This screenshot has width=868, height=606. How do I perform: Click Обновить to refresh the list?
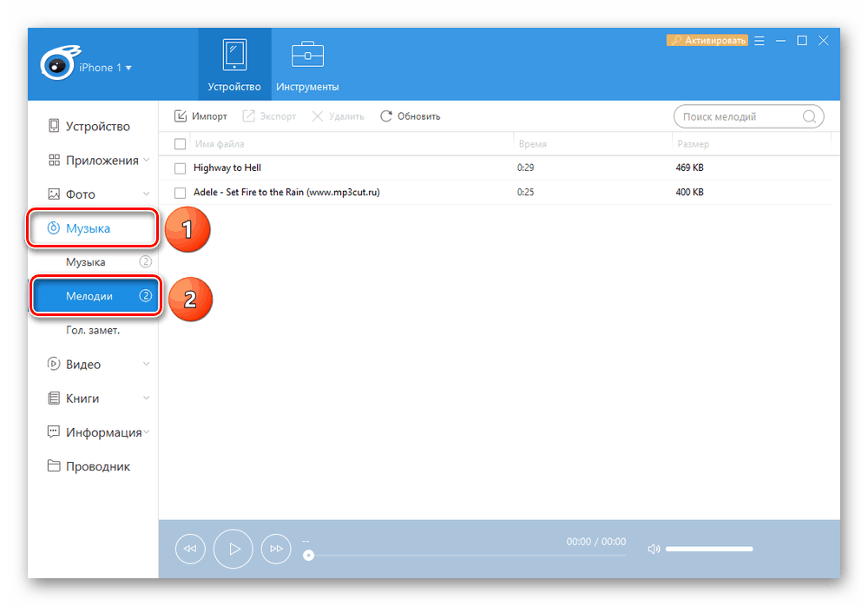click(x=410, y=116)
